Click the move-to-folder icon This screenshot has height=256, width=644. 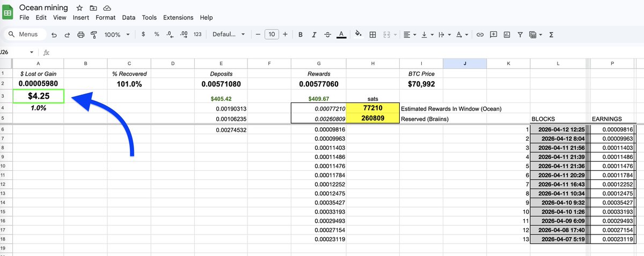click(x=93, y=8)
